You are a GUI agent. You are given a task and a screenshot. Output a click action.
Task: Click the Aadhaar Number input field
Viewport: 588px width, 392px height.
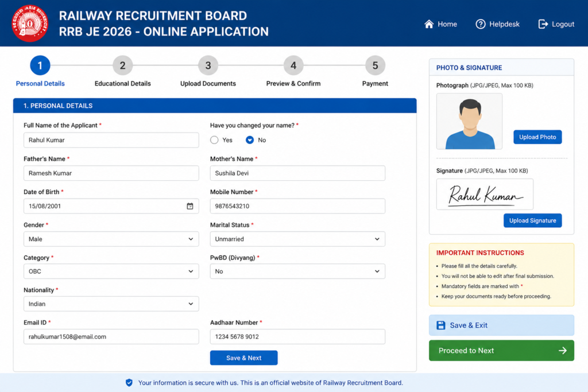pos(297,336)
